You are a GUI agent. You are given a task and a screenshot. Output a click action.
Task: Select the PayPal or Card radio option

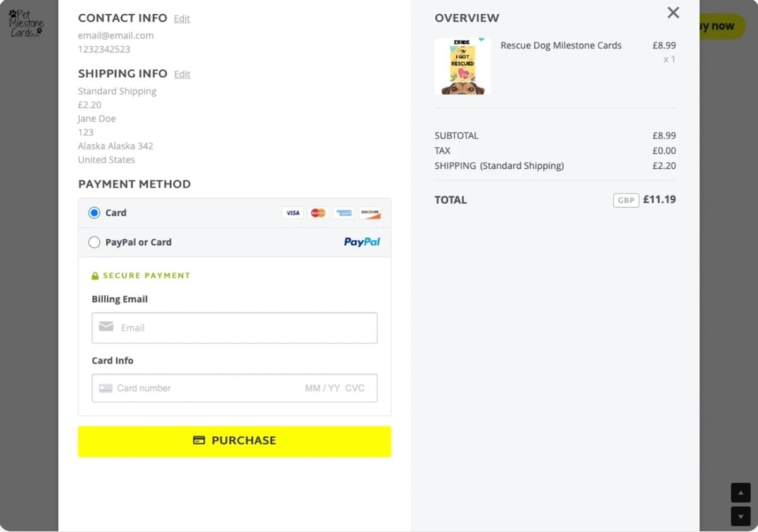tap(95, 242)
